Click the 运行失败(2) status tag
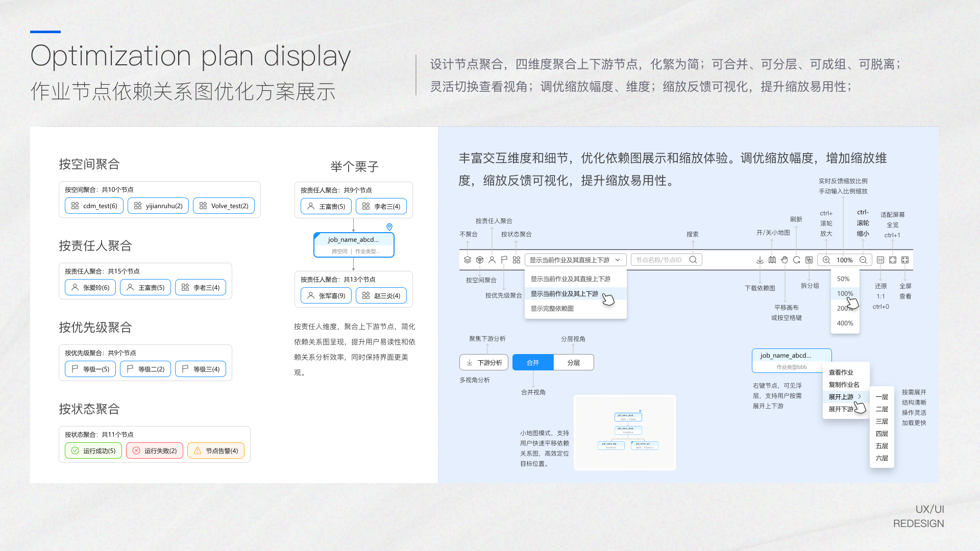The image size is (980, 551). pos(155,451)
